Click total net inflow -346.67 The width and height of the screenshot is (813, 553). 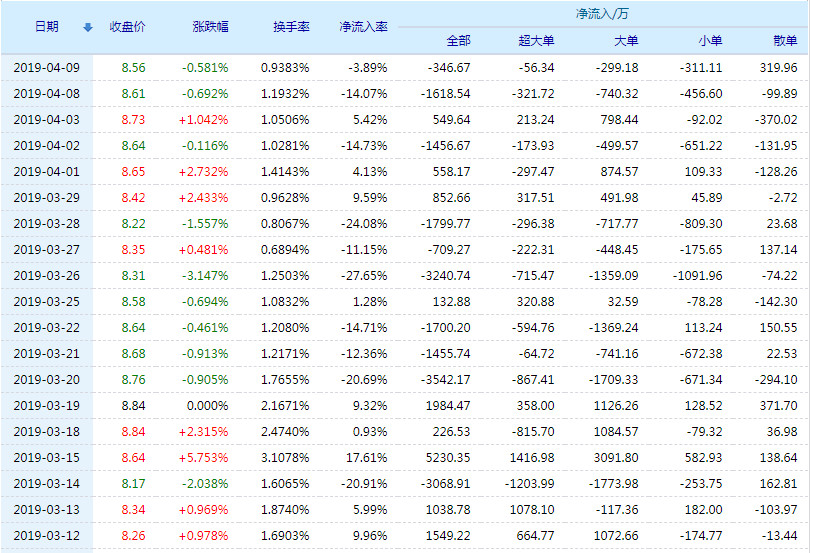(x=449, y=68)
